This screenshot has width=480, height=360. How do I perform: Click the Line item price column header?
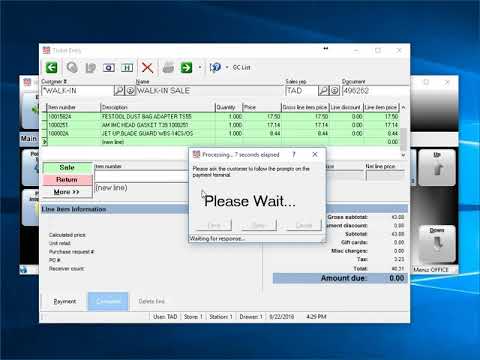[381, 107]
